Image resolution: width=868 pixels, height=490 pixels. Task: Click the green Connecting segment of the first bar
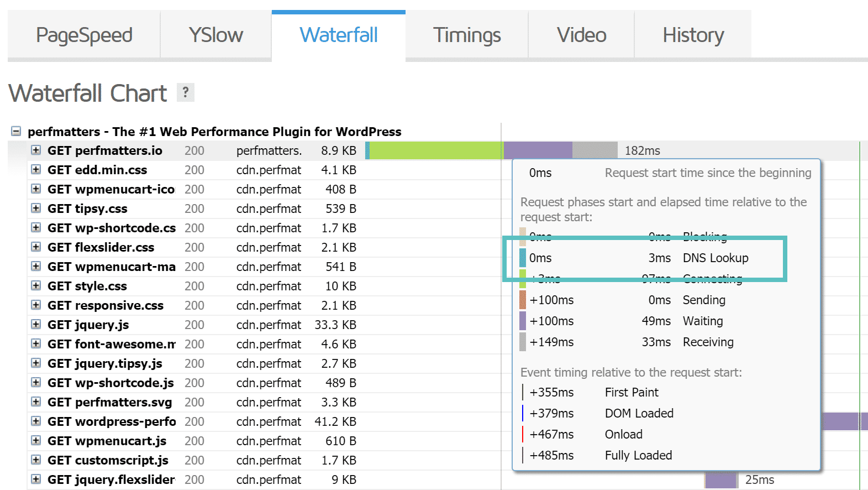435,150
